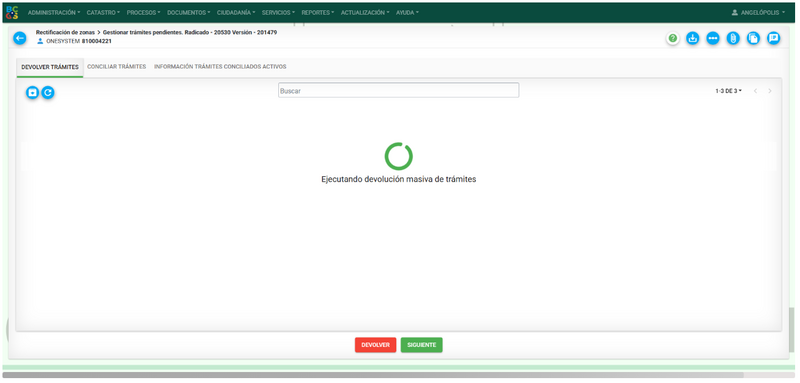Click the user icon beside ANGELÓPOLIS

pyautogui.click(x=735, y=13)
